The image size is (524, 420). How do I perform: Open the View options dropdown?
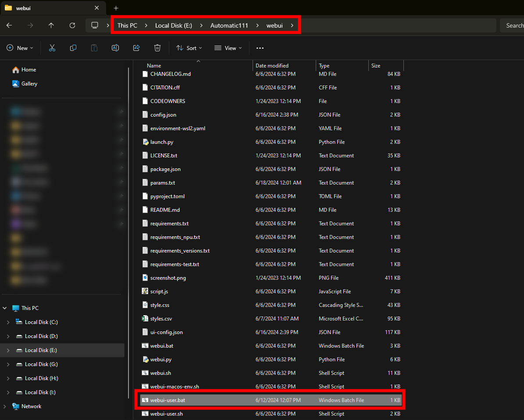click(228, 48)
